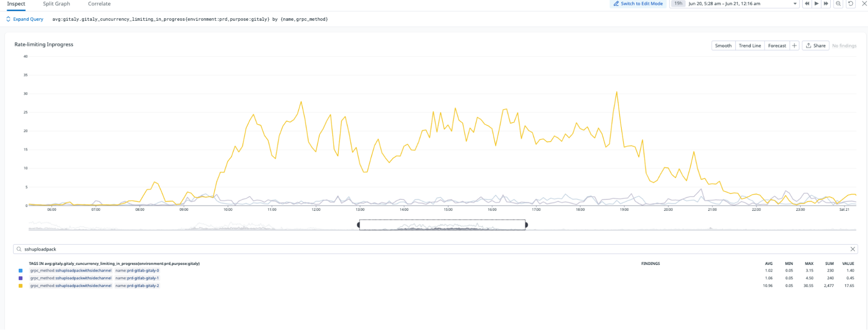868x330 pixels.
Task: Switch to Edit Mode
Action: coord(638,3)
